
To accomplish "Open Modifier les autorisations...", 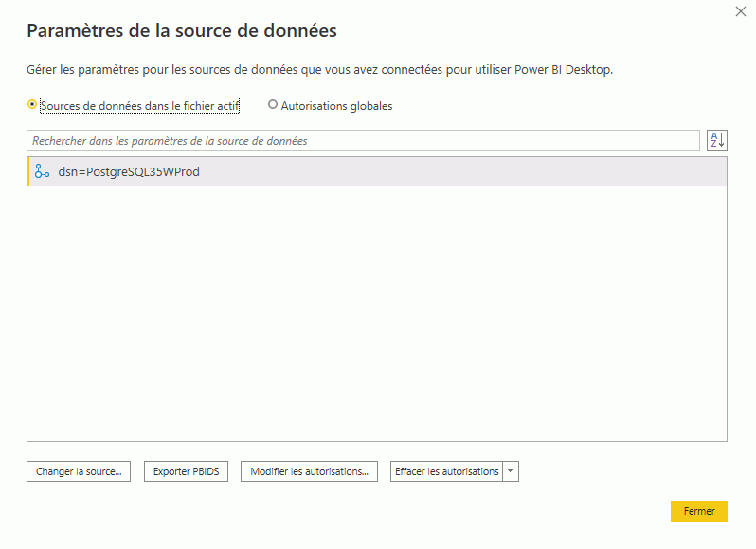I will [x=309, y=471].
